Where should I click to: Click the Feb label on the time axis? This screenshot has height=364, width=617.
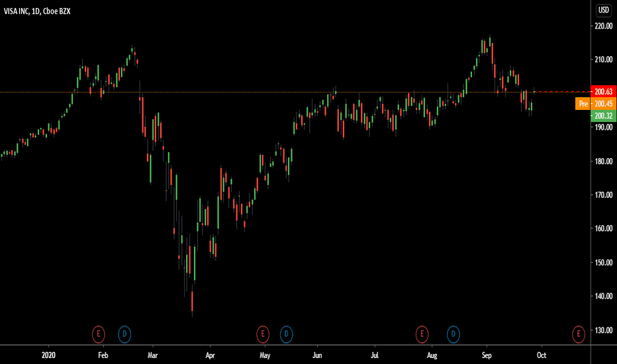[x=103, y=355]
